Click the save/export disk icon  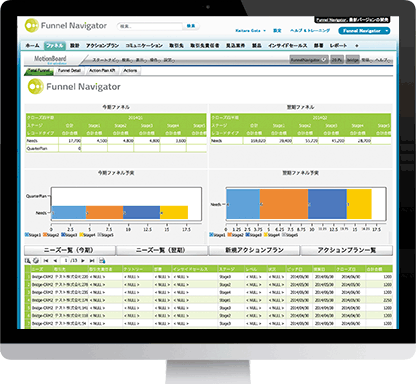point(102,260)
